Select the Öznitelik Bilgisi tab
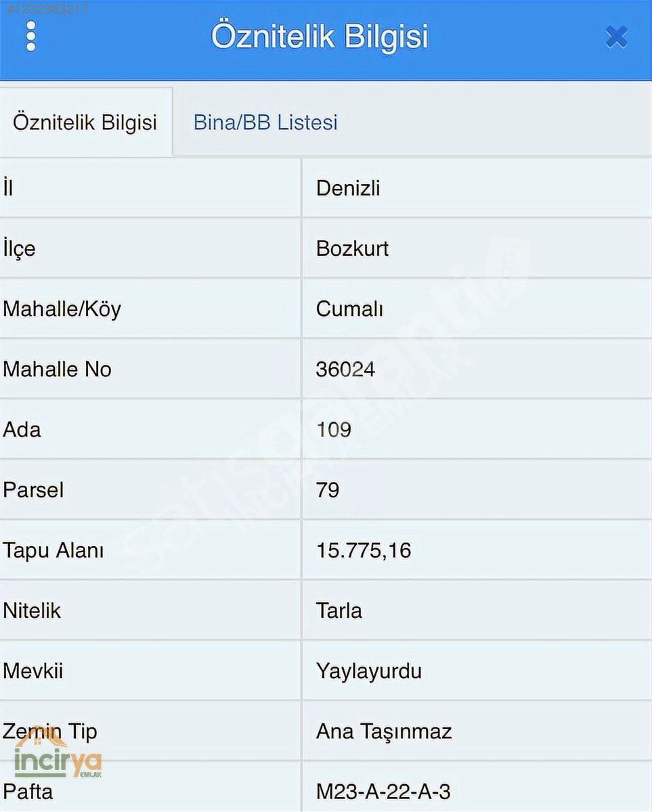The height and width of the screenshot is (812, 652). (x=85, y=122)
